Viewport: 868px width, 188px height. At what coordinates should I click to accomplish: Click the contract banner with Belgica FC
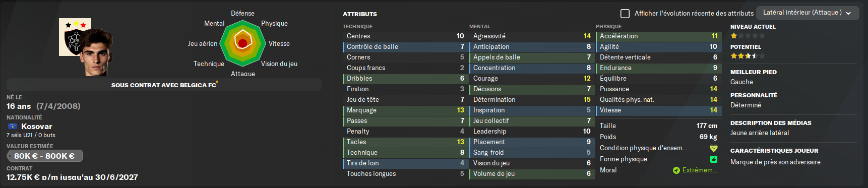(x=164, y=85)
